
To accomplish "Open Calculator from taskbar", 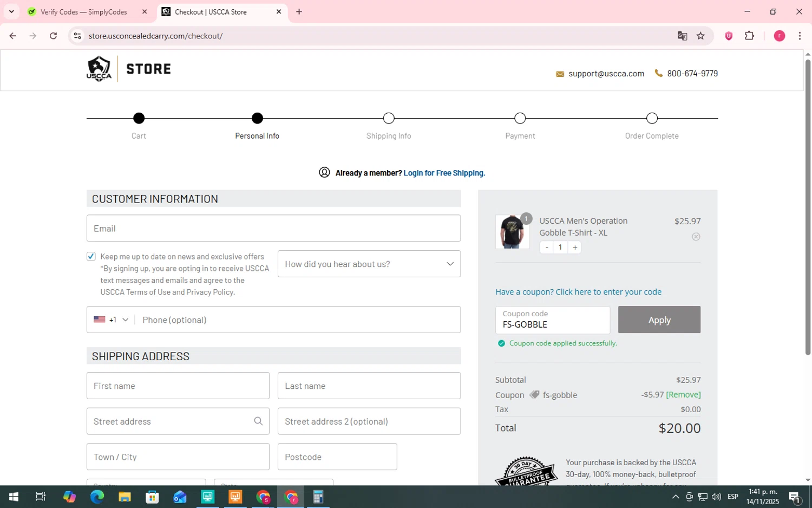I will coord(318,497).
